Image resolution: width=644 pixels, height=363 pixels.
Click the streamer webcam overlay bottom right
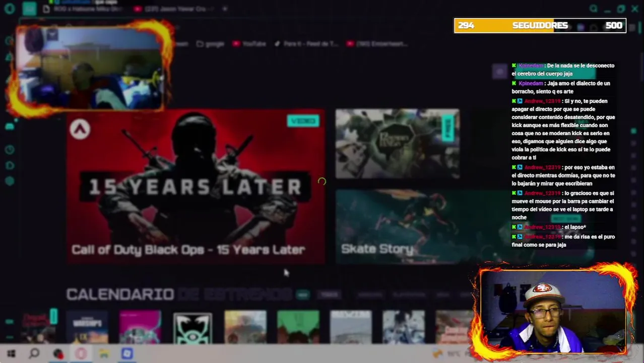[x=554, y=311]
